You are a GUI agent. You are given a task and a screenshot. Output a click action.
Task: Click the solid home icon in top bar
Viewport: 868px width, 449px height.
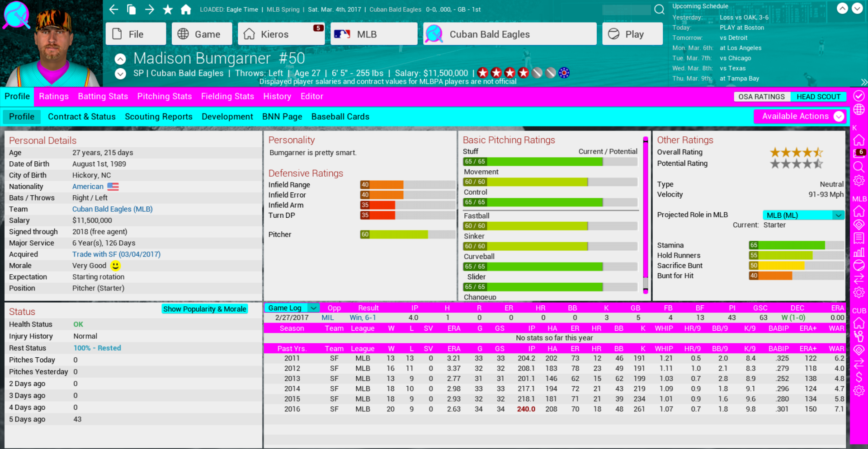click(186, 9)
